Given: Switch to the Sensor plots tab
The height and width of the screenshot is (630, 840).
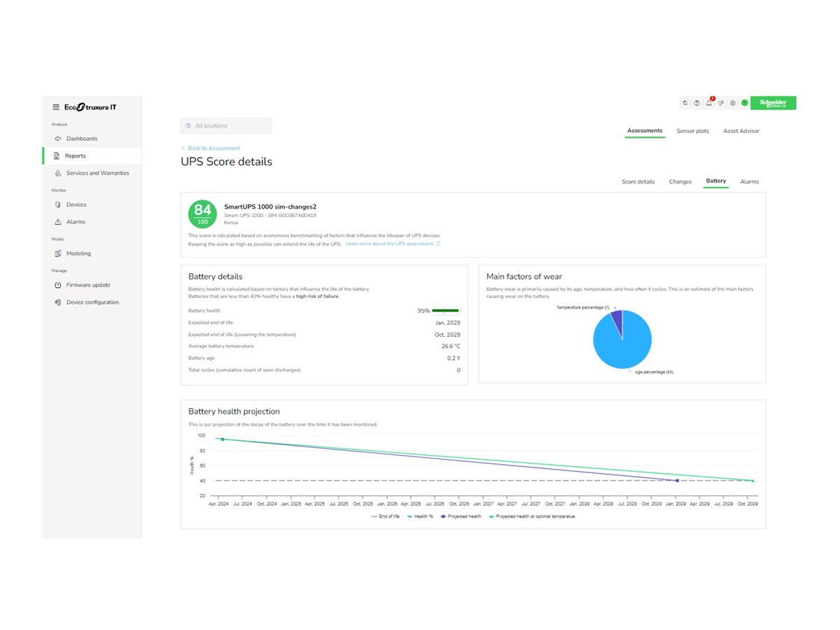Looking at the screenshot, I should (x=692, y=131).
